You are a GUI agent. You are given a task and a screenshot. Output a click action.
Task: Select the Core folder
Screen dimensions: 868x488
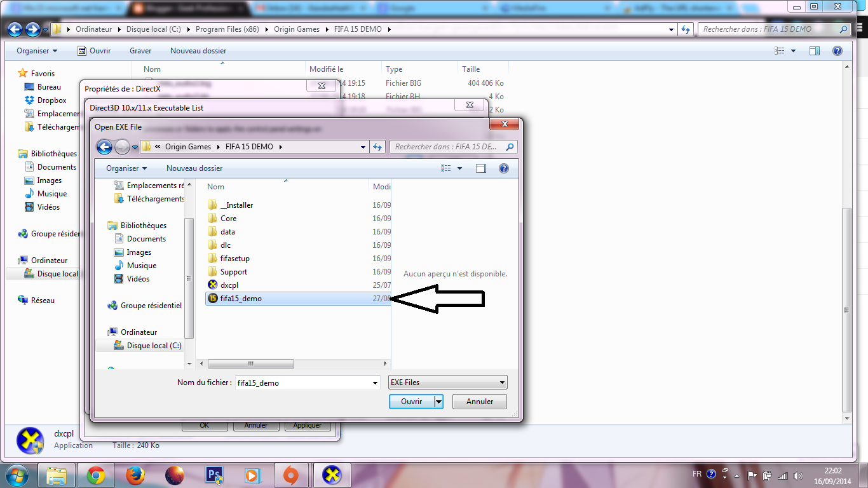(x=228, y=219)
